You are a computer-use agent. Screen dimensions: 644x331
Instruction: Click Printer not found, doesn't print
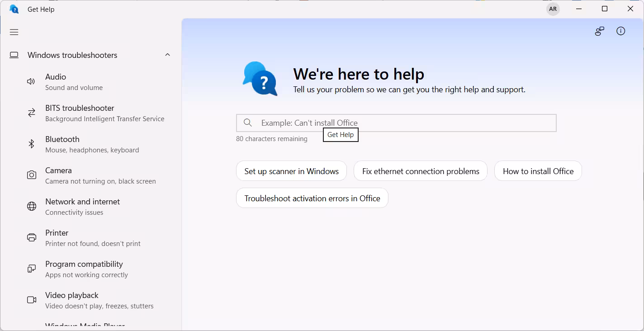click(93, 244)
